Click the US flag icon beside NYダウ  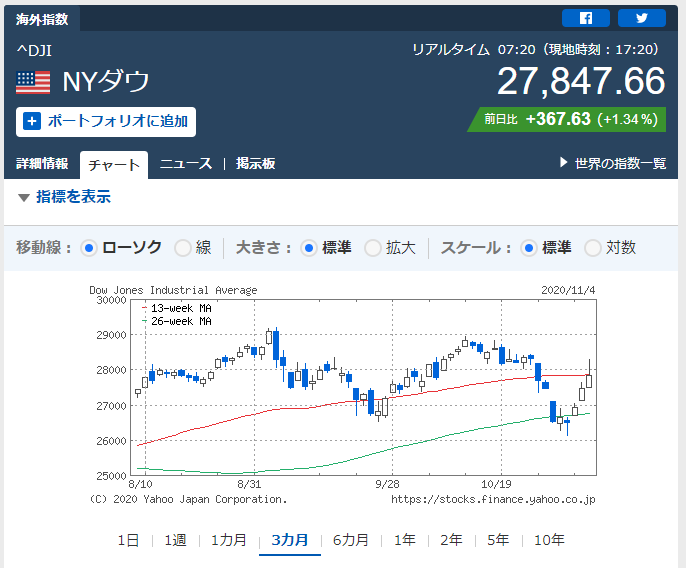tap(33, 82)
